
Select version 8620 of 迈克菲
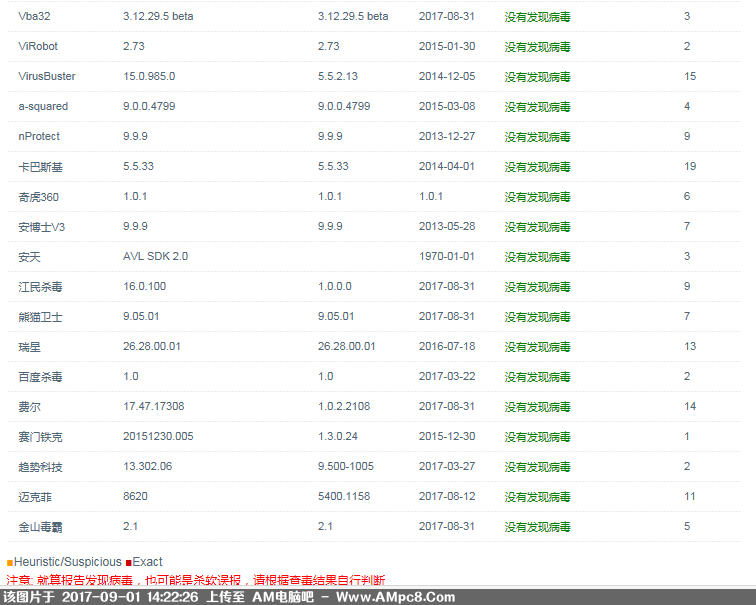(x=135, y=497)
